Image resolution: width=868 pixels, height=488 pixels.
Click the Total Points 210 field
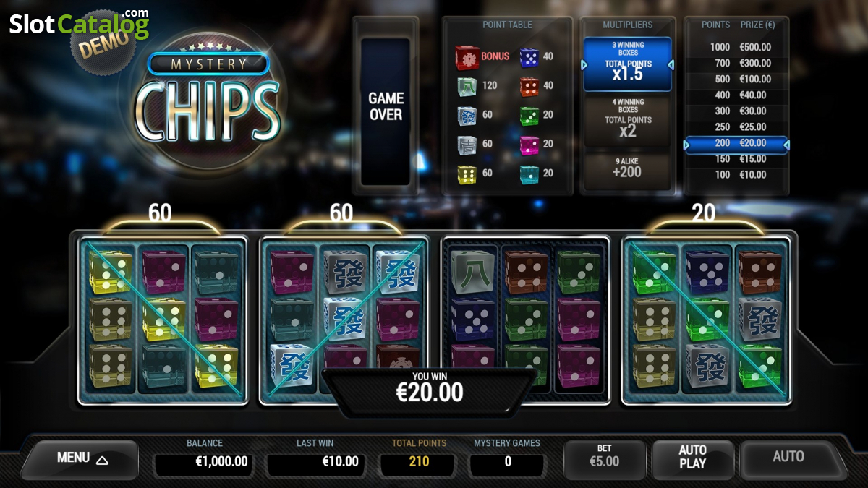click(419, 461)
